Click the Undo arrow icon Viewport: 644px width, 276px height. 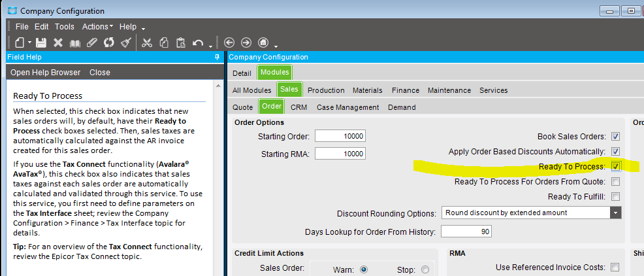(198, 43)
